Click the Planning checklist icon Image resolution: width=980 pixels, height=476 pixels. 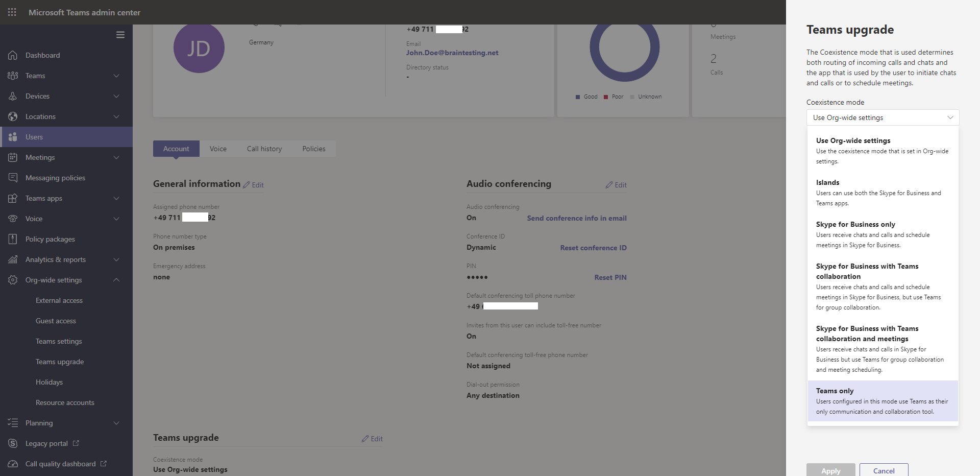click(13, 423)
